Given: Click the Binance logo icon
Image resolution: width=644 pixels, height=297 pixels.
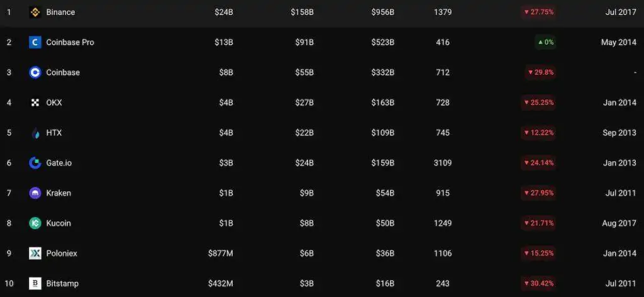Looking at the screenshot, I should [35, 12].
